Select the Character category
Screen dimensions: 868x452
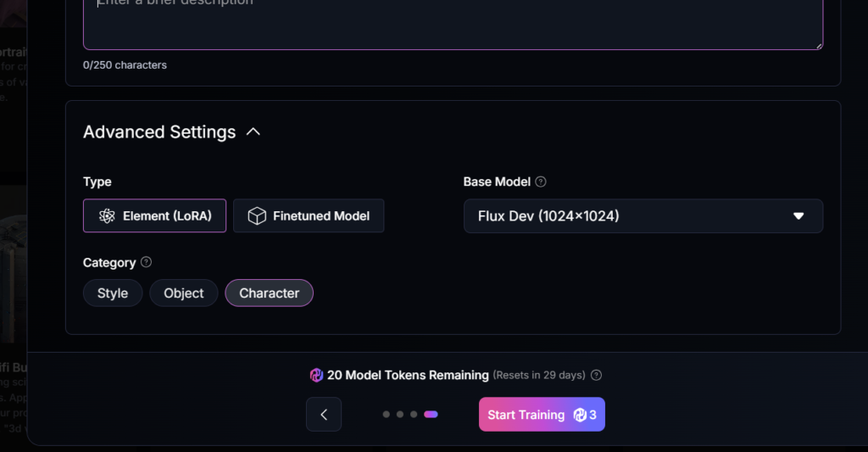[269, 293]
